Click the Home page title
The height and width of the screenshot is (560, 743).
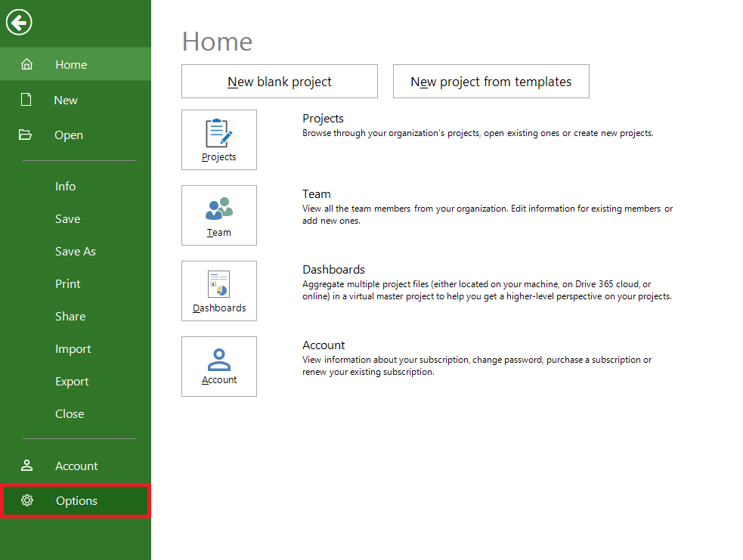(218, 42)
